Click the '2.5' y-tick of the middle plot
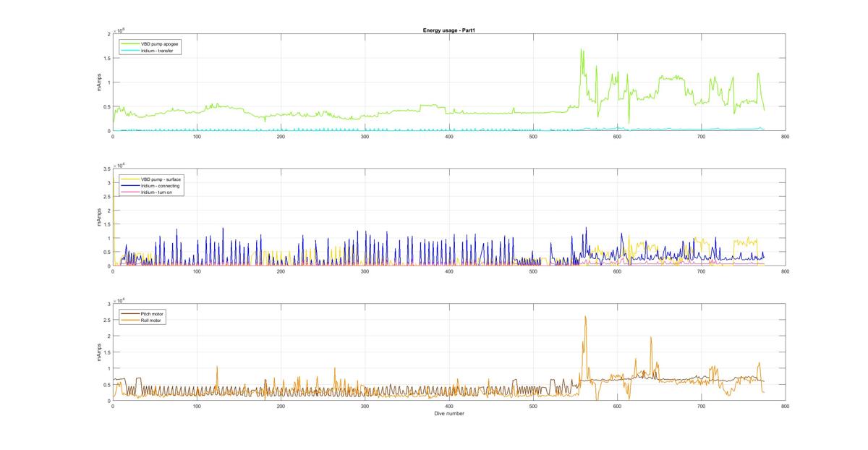The image size is (868, 450). pos(106,197)
